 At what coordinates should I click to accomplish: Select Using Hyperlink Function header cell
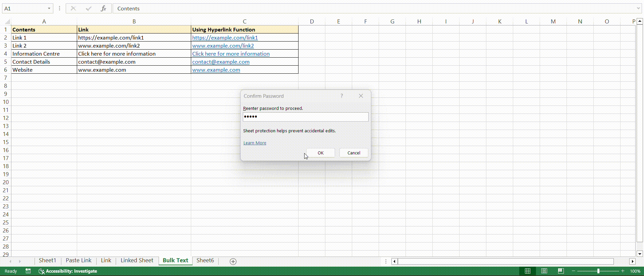click(x=245, y=29)
